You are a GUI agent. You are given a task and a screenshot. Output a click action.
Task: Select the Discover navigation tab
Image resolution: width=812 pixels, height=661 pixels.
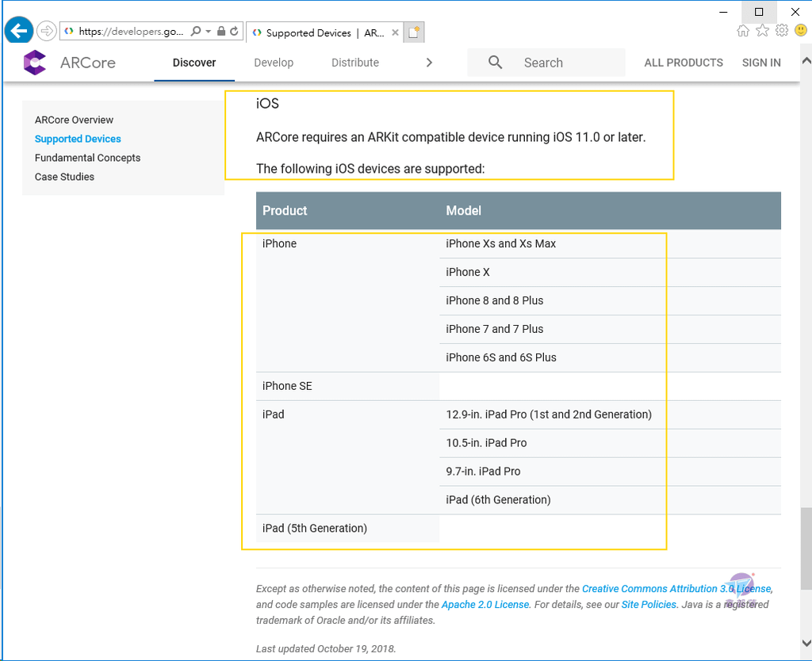pos(194,63)
